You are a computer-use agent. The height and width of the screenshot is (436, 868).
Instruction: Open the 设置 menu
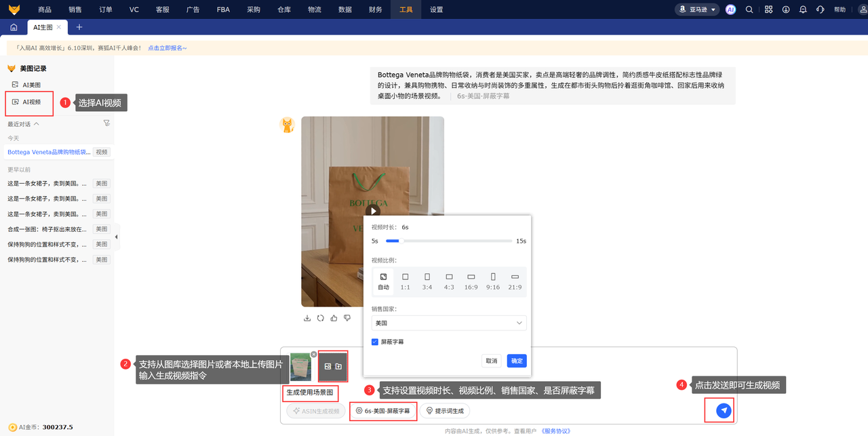click(436, 9)
